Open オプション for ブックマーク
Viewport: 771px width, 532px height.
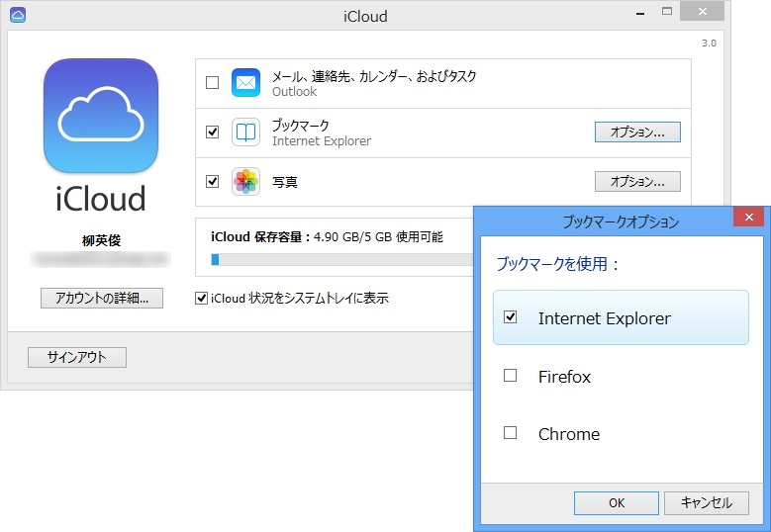(x=637, y=133)
